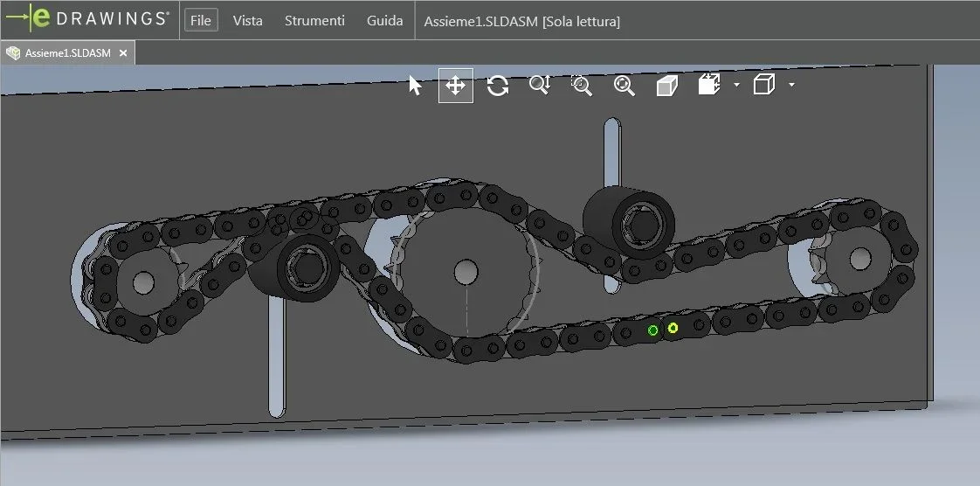Choose the Rotate view tool

(498, 85)
